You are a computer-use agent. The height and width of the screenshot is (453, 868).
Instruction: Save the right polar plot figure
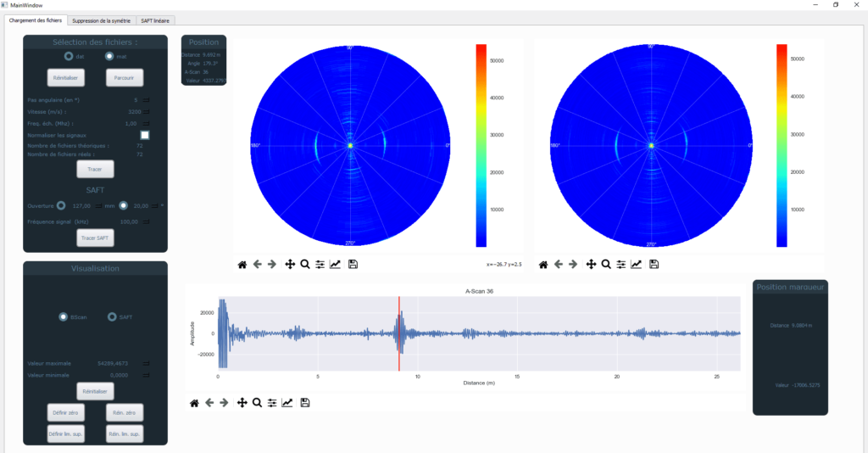(654, 265)
